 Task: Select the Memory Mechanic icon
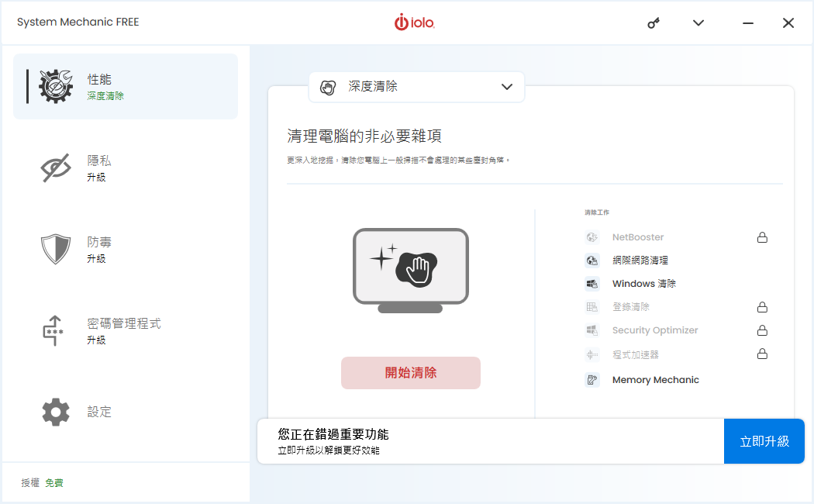pyautogui.click(x=592, y=380)
